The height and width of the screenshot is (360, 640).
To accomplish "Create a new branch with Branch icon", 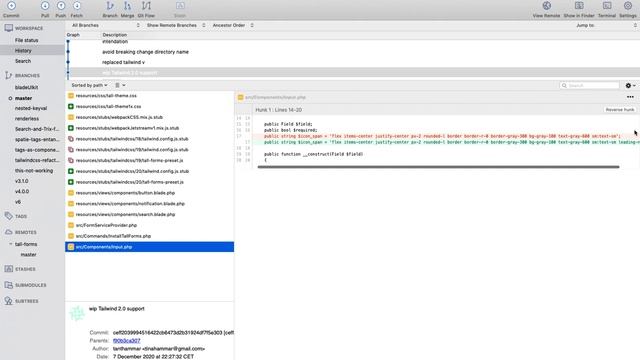I will pyautogui.click(x=110, y=6).
